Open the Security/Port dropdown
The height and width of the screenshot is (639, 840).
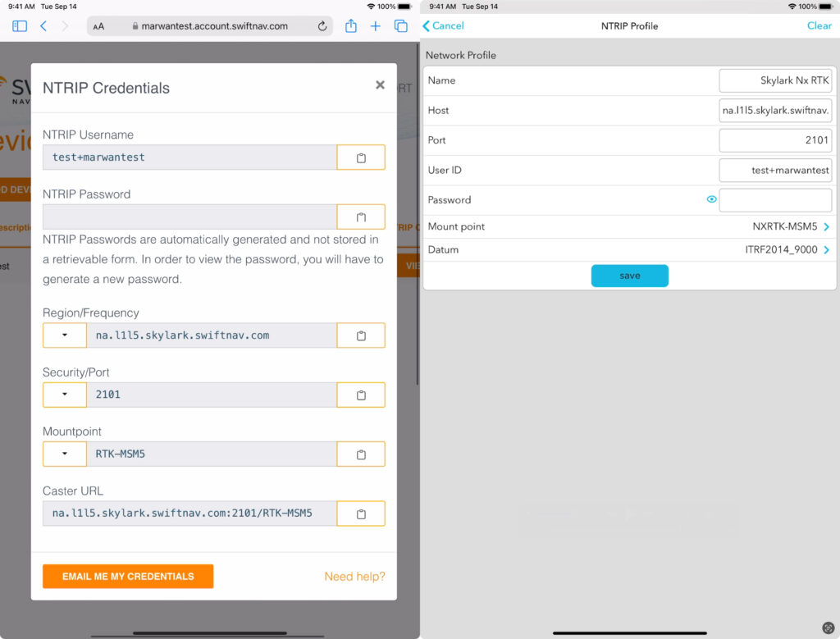point(65,395)
